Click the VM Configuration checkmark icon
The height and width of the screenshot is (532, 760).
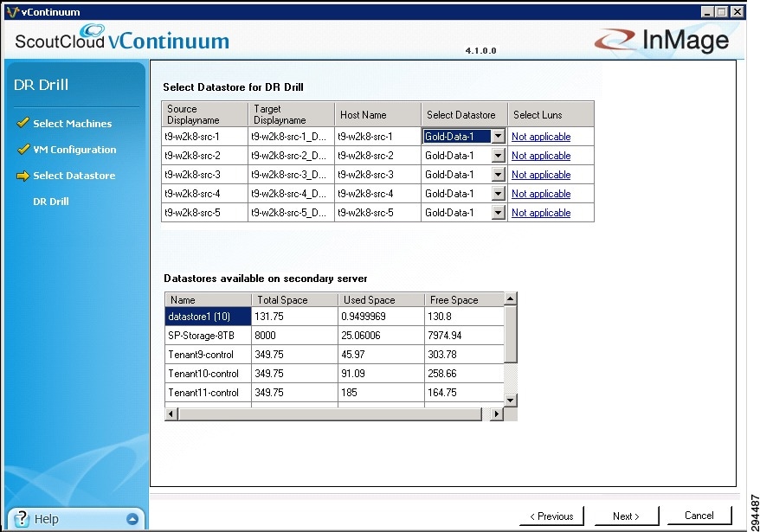(x=23, y=149)
